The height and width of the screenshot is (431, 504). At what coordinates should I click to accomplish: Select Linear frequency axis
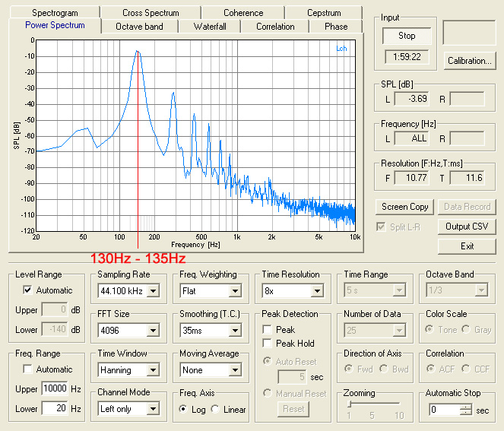pos(215,409)
